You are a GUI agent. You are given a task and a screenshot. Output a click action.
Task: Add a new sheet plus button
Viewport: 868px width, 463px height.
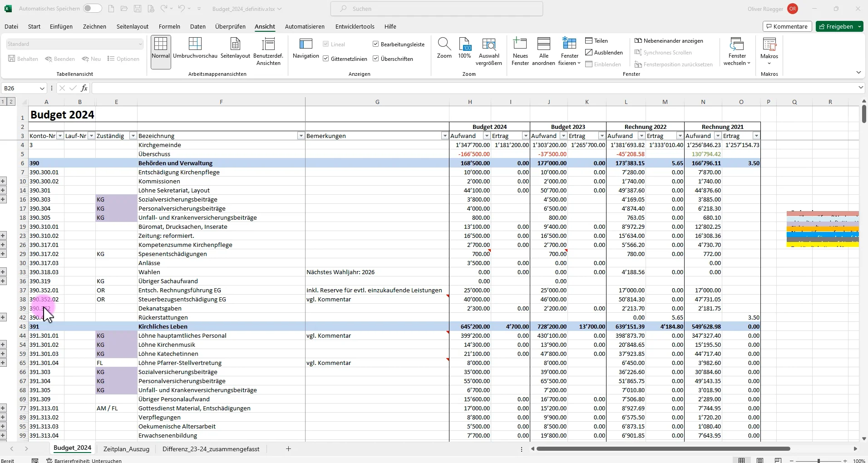point(288,449)
